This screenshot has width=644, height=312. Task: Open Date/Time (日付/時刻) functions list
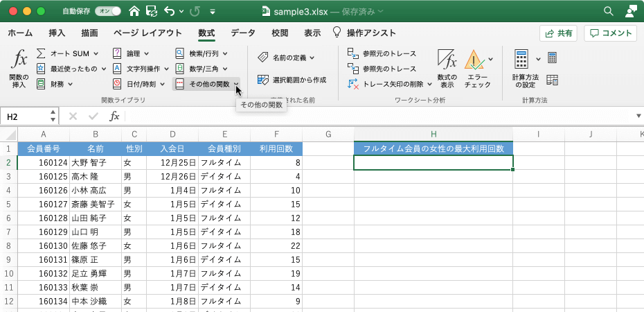[x=138, y=84]
